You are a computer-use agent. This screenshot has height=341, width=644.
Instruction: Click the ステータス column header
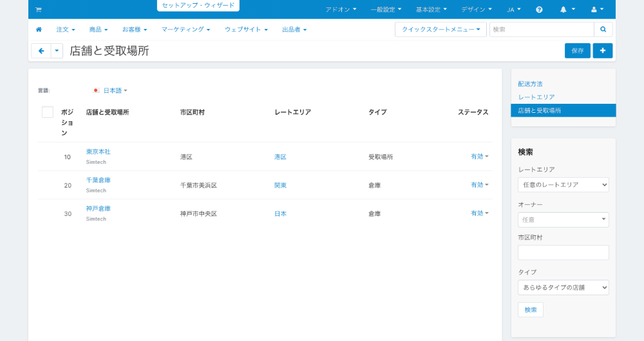[473, 112]
